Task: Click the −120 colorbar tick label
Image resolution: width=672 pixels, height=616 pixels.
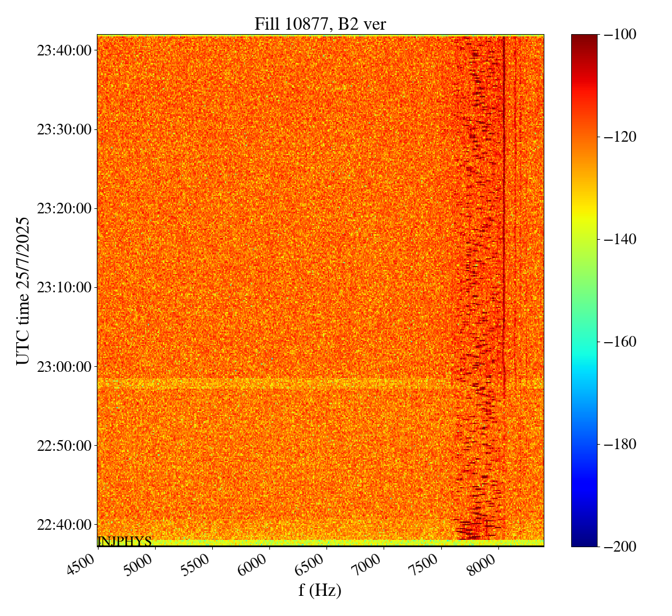Action: click(x=618, y=137)
